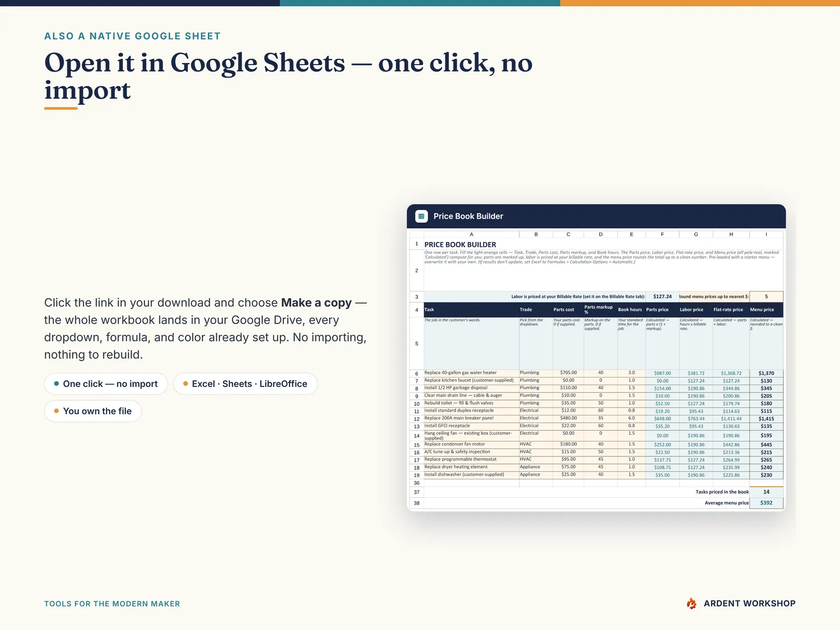
Task: Click the 'Book hours' header cell
Action: coord(632,310)
